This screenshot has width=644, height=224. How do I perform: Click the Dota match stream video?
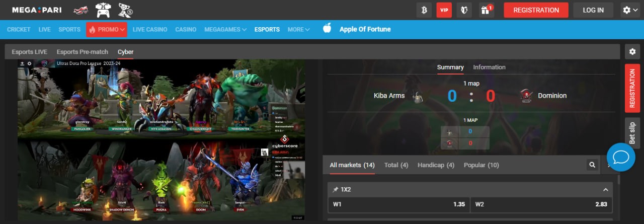(x=162, y=140)
